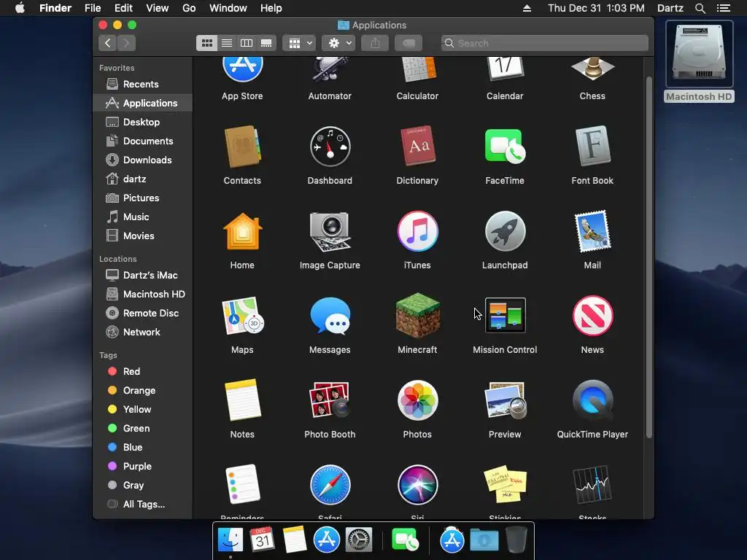Open the gear Action menu dropdown
747x560 pixels.
click(x=338, y=43)
